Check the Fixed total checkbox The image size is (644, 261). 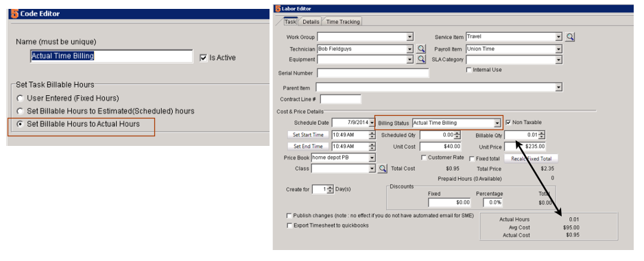click(472, 158)
